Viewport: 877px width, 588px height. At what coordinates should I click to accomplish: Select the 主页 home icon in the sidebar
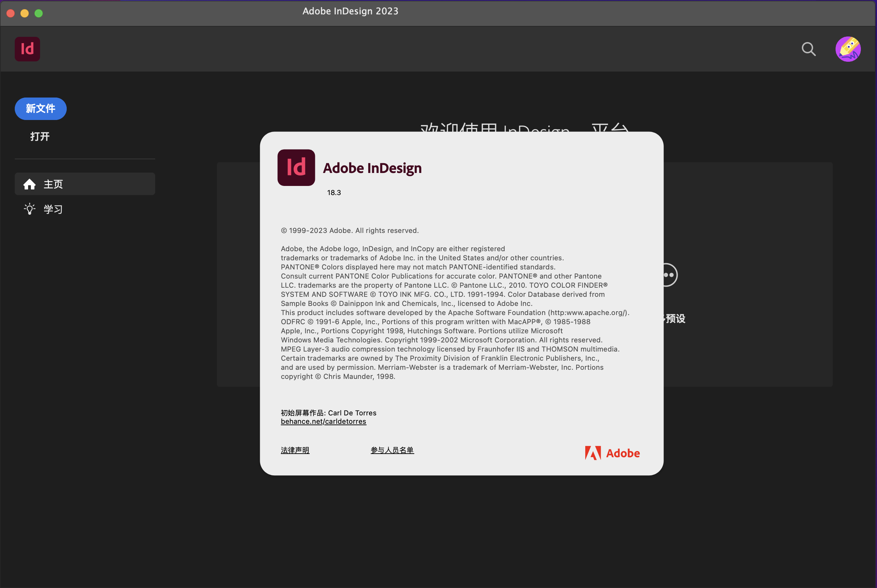(x=29, y=184)
